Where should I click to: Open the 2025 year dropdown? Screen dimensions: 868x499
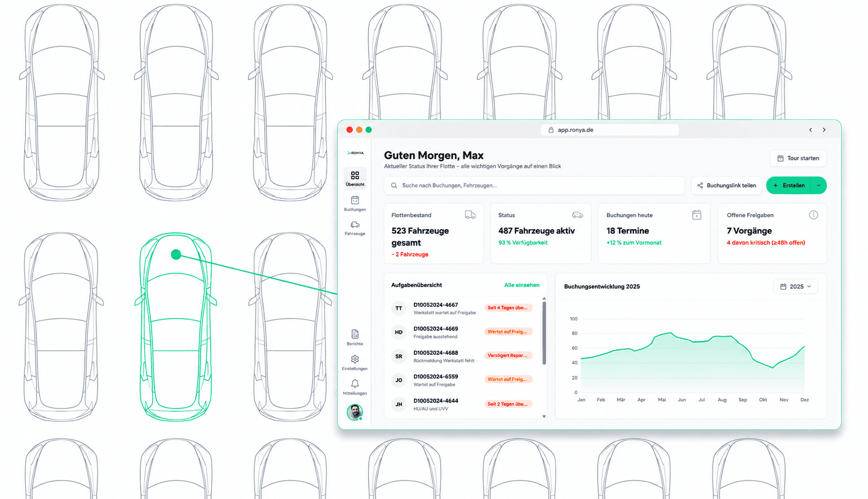point(796,286)
